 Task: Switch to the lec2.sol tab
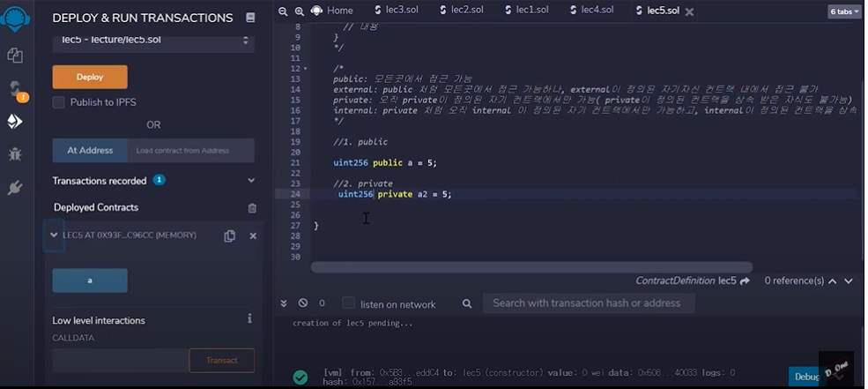point(463,10)
